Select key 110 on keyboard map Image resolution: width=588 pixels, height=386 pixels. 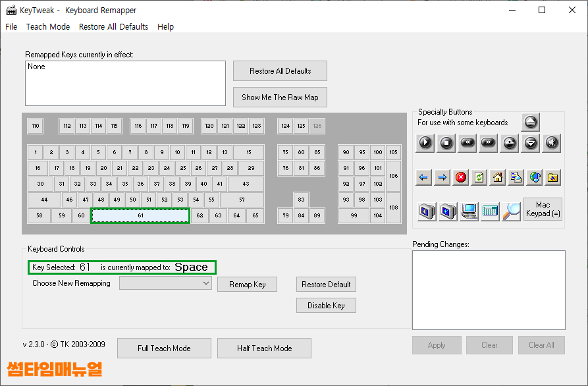point(36,126)
